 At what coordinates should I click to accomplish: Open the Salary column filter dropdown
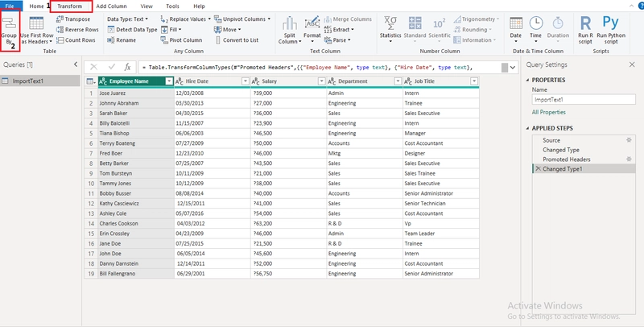click(x=321, y=81)
